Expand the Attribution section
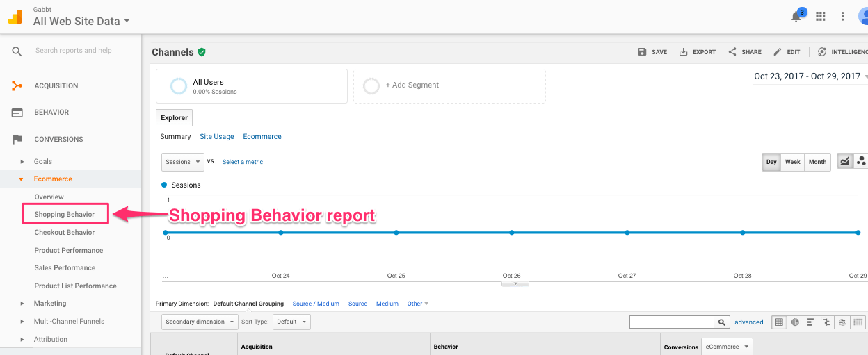The image size is (868, 355). pyautogui.click(x=51, y=340)
